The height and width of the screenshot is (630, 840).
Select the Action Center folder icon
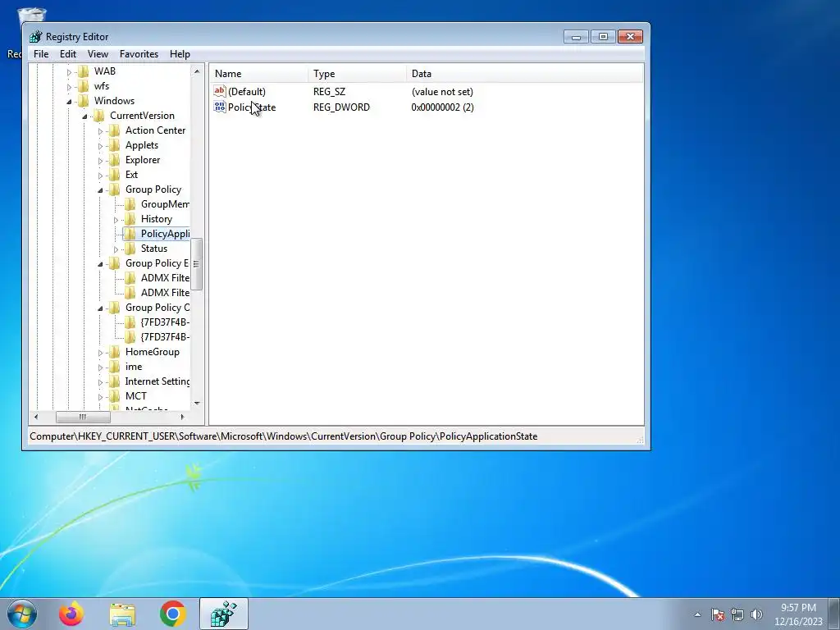pos(114,130)
